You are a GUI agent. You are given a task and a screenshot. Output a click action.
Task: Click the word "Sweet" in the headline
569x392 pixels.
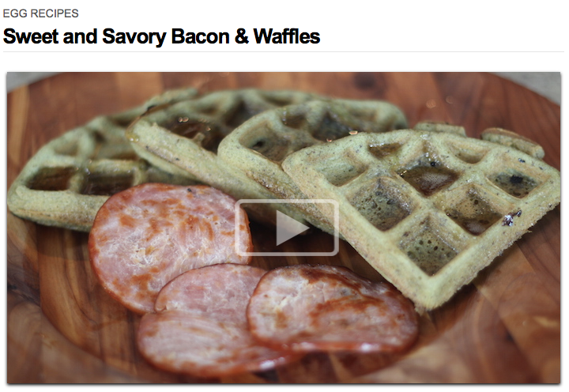pos(31,36)
